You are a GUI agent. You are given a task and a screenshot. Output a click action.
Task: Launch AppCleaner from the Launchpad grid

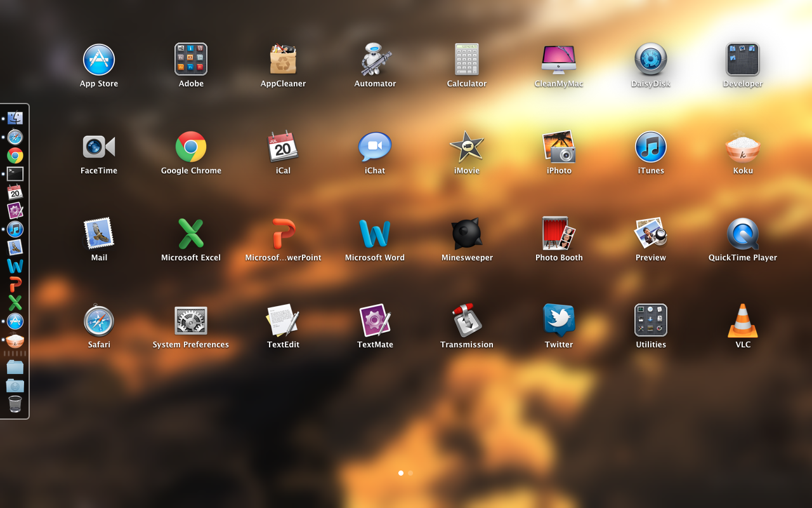[x=283, y=60]
